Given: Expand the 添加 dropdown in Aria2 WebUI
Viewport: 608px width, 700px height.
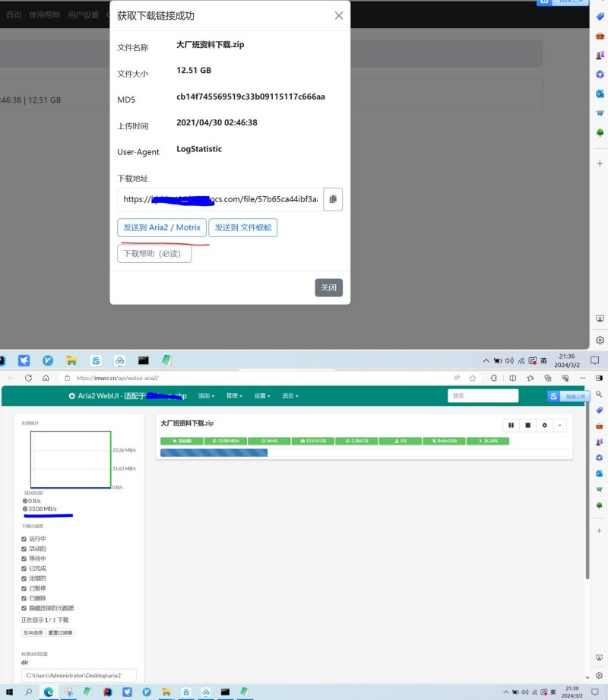Looking at the screenshot, I should click(206, 396).
